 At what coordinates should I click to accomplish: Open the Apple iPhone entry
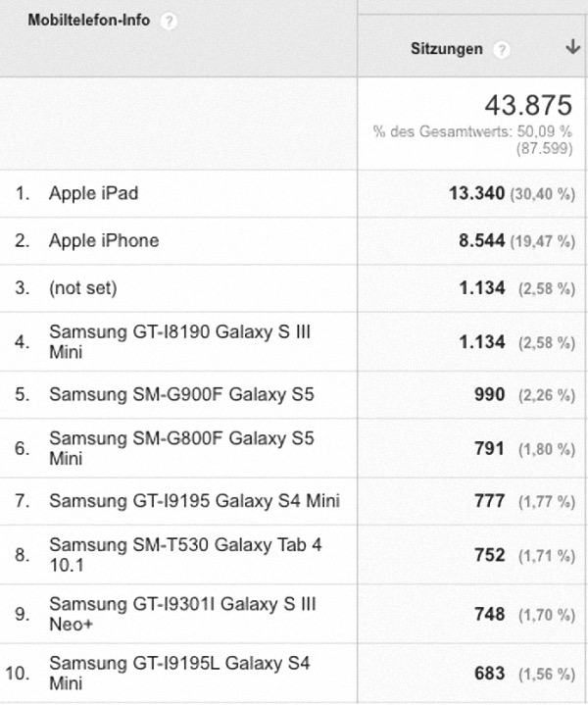(x=104, y=240)
